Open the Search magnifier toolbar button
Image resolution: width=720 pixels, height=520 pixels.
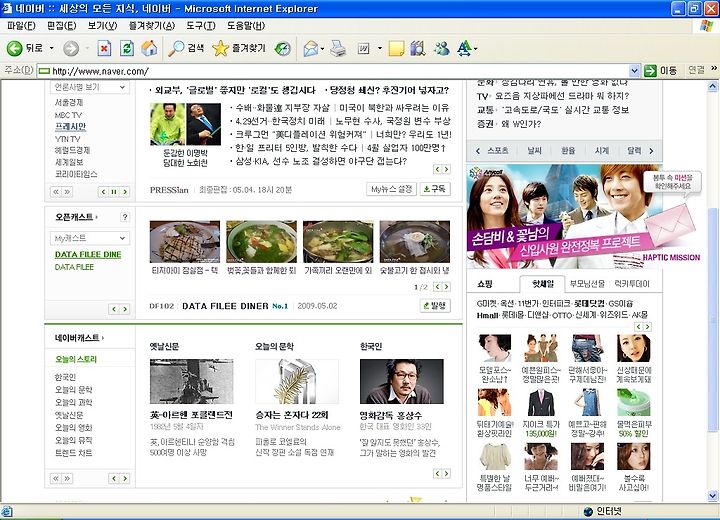tap(186, 48)
